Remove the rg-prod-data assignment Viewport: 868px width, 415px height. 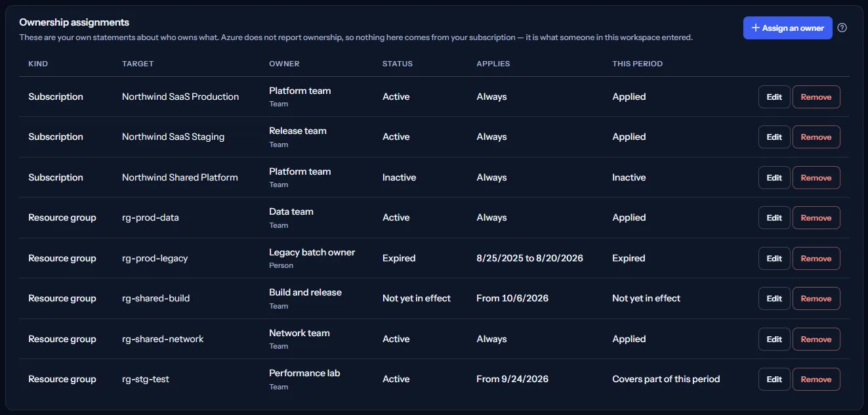(816, 218)
